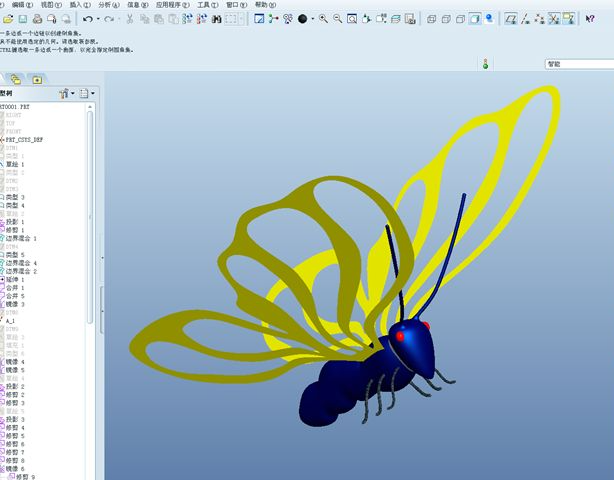Open the 插入 menu

click(75, 5)
